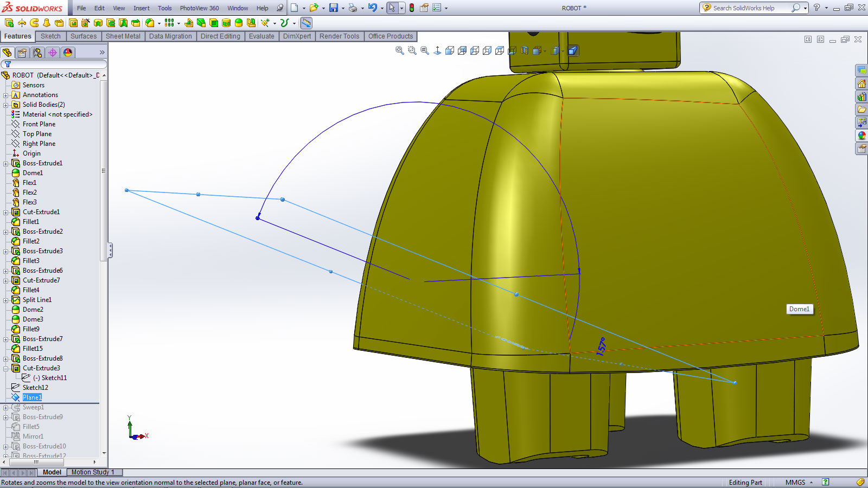This screenshot has height=488, width=868.
Task: Switch to the Evaluate tab
Action: pyautogui.click(x=261, y=36)
